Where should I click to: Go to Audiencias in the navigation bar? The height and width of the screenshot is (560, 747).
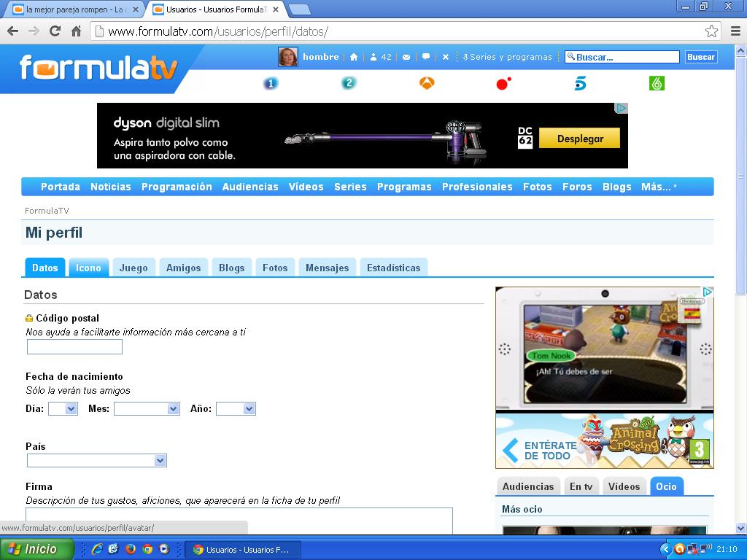click(x=250, y=187)
